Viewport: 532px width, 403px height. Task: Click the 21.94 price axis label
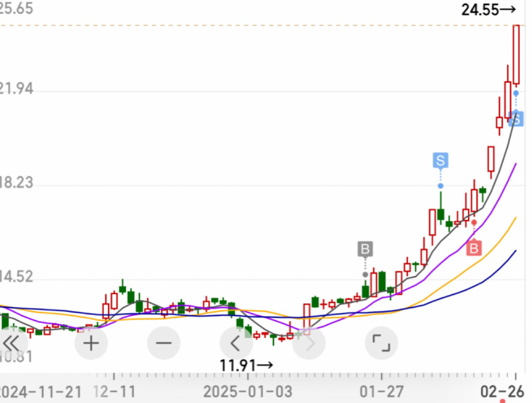click(x=17, y=89)
